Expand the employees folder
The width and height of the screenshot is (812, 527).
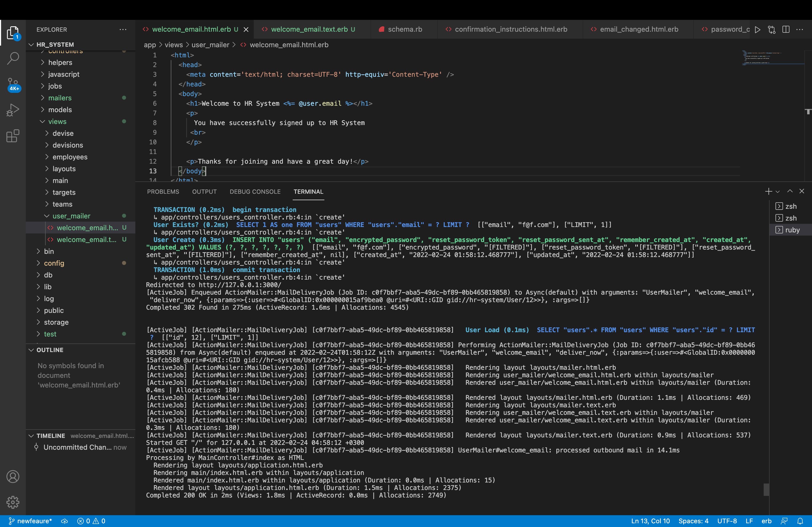70,157
